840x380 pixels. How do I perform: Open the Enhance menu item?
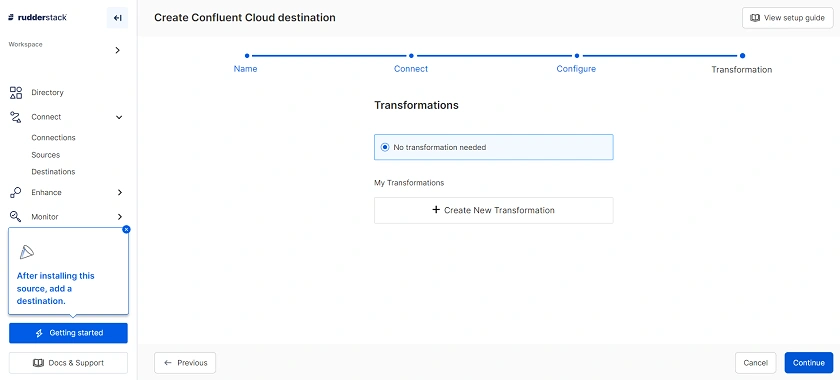pyautogui.click(x=46, y=192)
